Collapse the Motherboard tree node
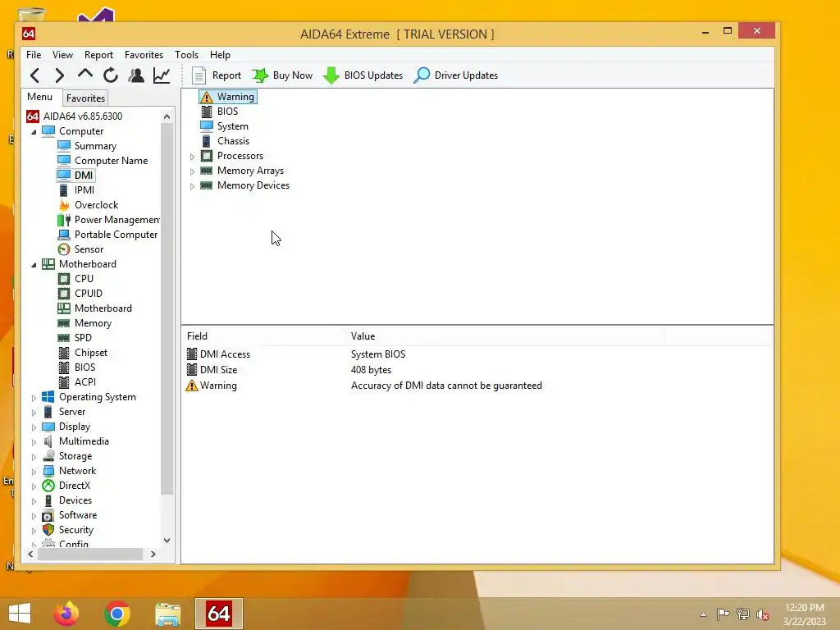The height and width of the screenshot is (630, 840). (34, 265)
